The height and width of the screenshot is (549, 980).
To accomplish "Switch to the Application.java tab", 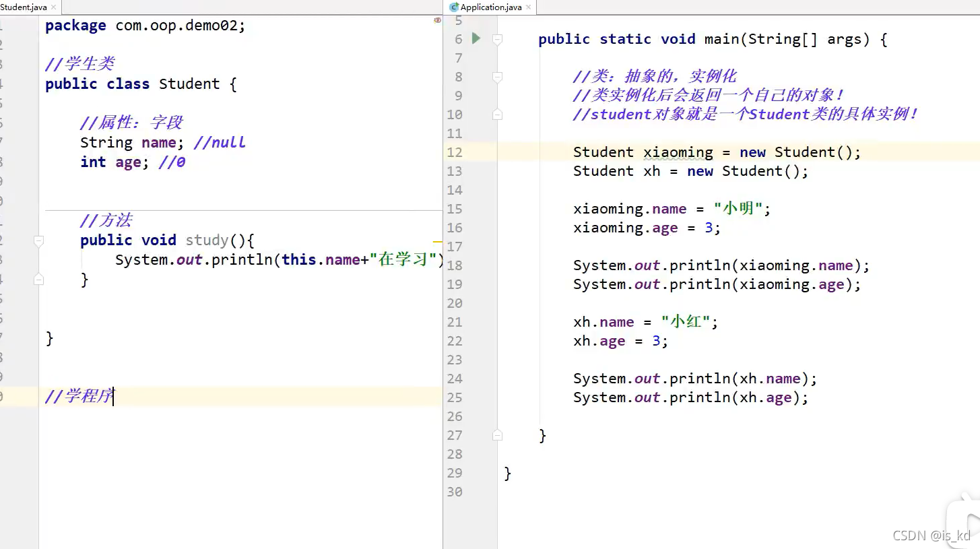I will [x=490, y=7].
